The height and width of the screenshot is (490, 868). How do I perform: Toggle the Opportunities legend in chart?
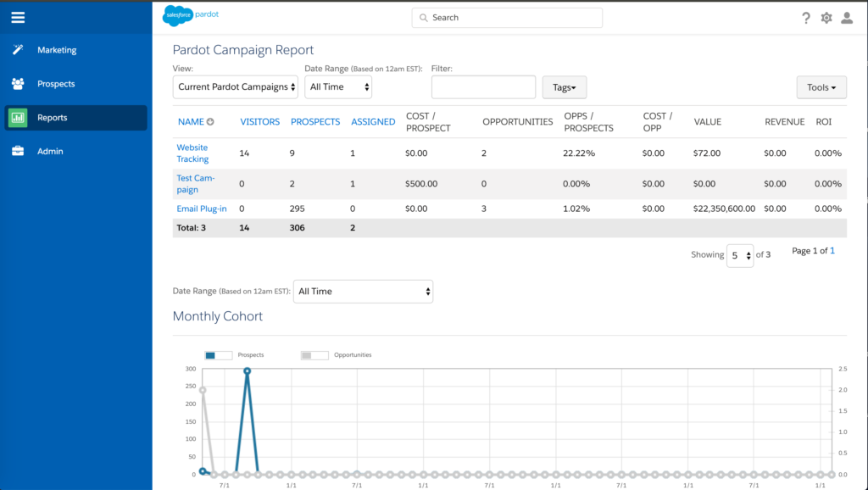coord(314,355)
